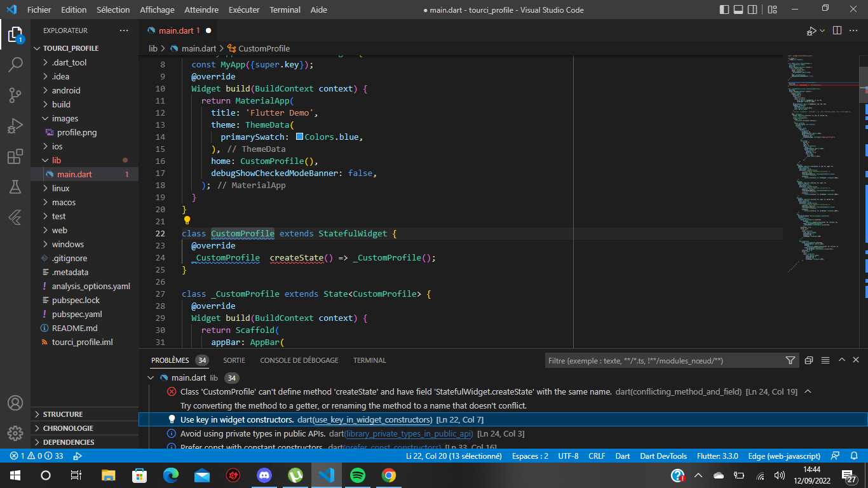The width and height of the screenshot is (868, 488).
Task: Open the Explorer view in activity bar
Action: 15,34
